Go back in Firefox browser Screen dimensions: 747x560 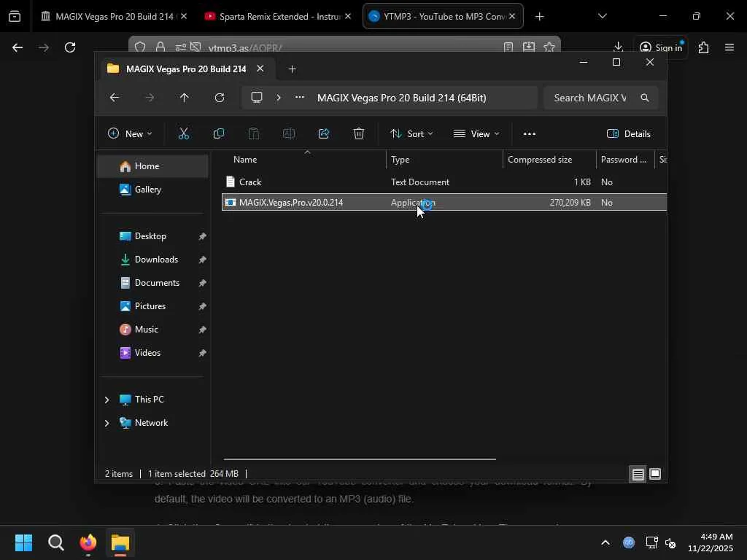pos(18,47)
